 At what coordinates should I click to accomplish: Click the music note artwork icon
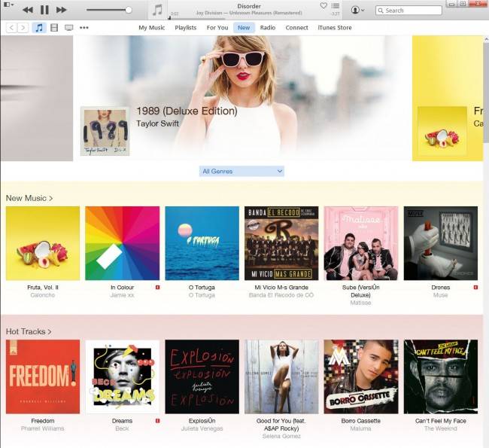[x=157, y=10]
